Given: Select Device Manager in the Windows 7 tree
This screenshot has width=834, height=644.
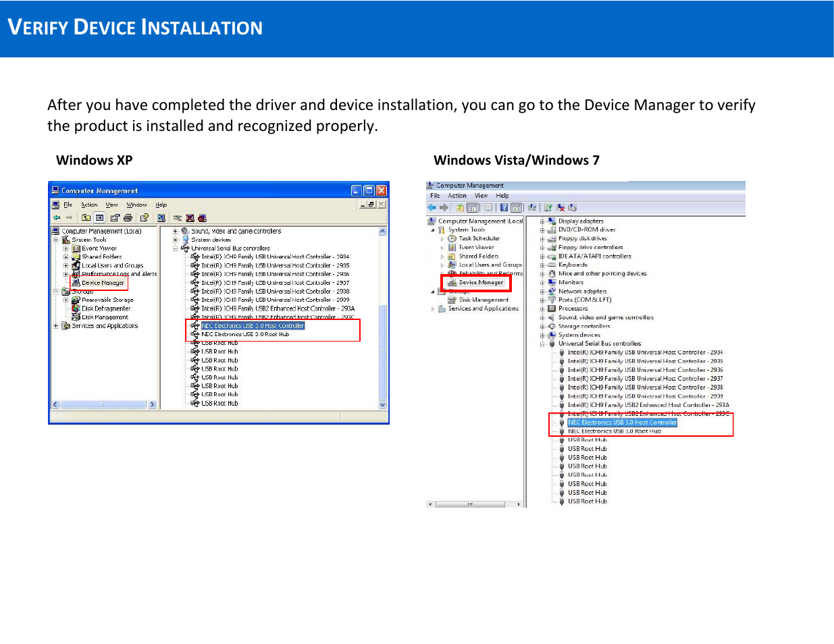Looking at the screenshot, I should coord(481,282).
